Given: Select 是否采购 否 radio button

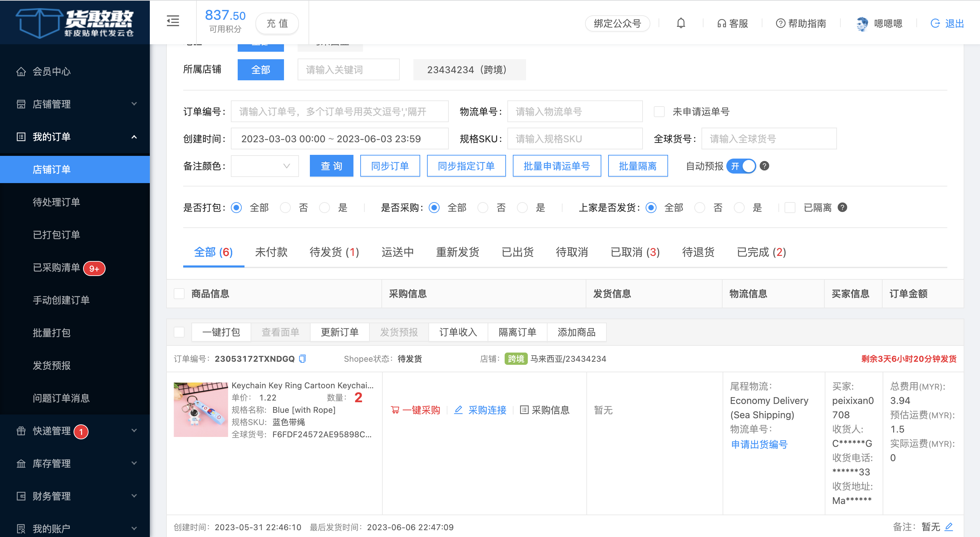Looking at the screenshot, I should click(x=483, y=208).
